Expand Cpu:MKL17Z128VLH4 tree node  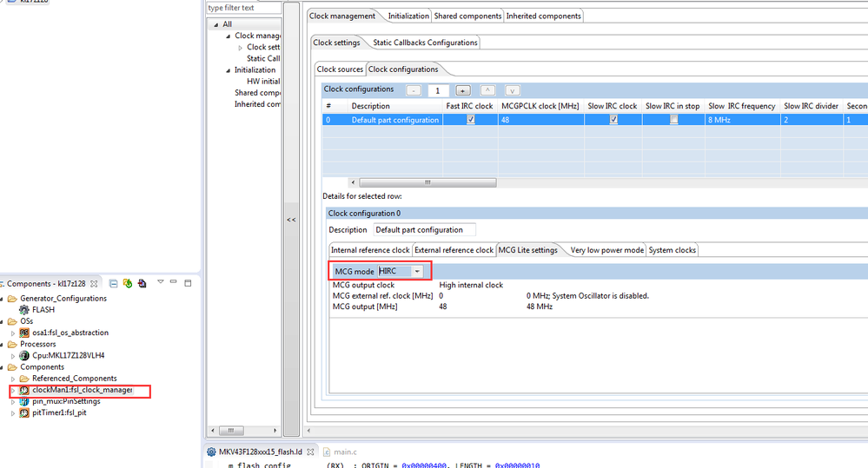pos(13,356)
